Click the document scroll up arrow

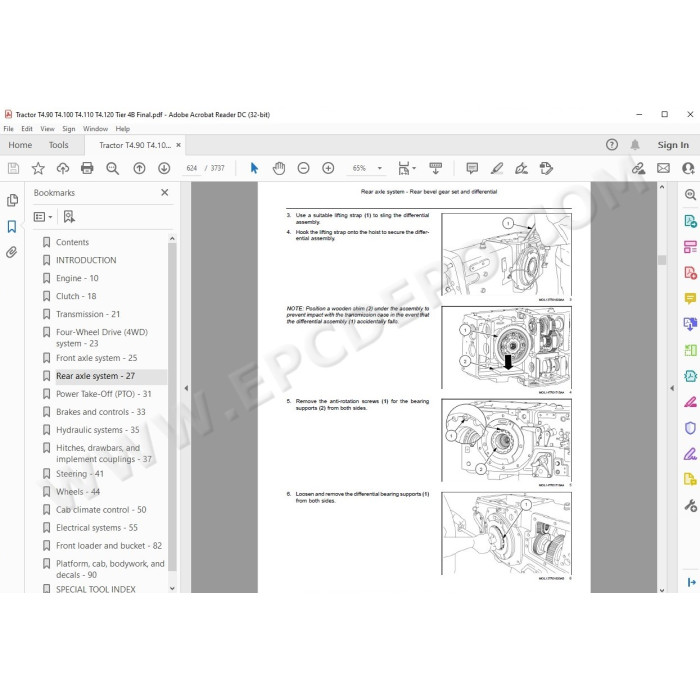(662, 188)
